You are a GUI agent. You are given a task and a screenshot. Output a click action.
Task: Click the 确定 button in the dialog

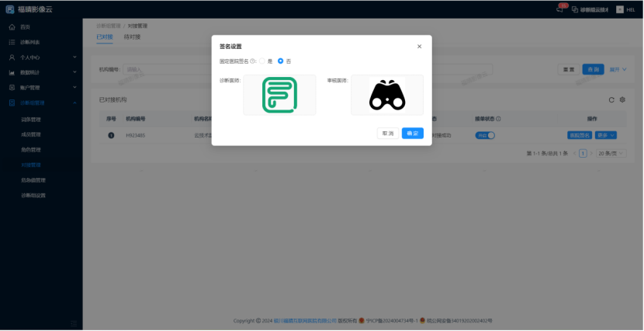click(x=412, y=134)
